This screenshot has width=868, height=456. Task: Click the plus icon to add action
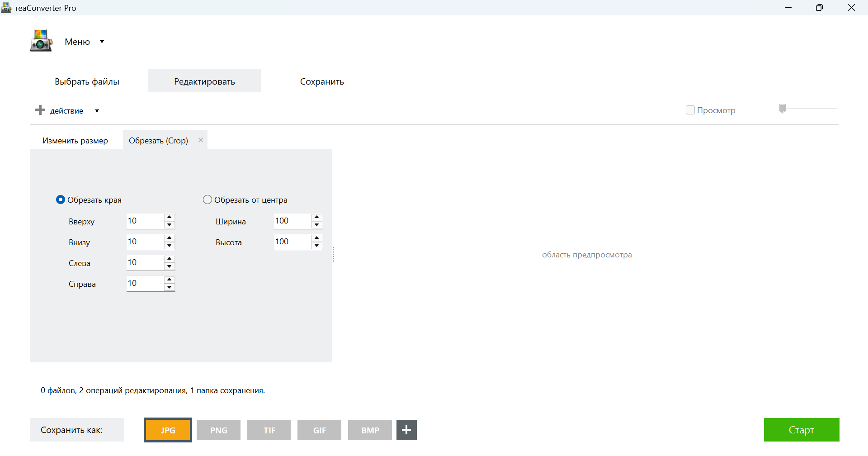click(x=40, y=110)
